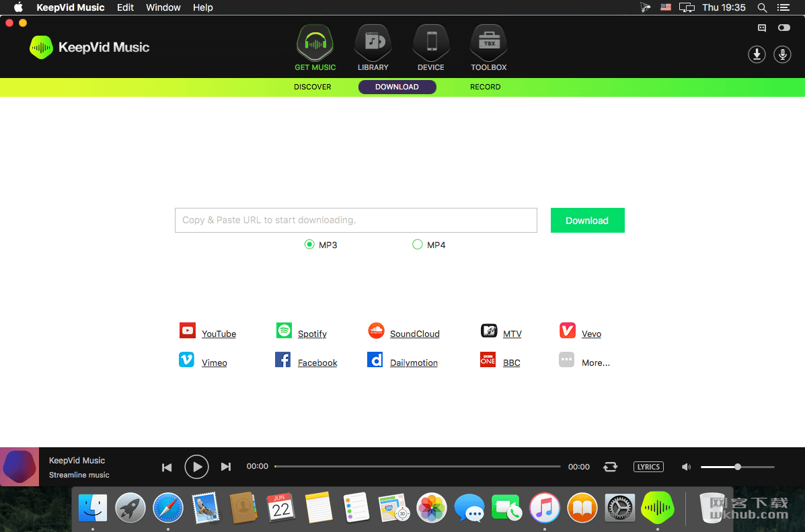The image size is (805, 532).
Task: Open the BBC text link
Action: pyautogui.click(x=511, y=363)
